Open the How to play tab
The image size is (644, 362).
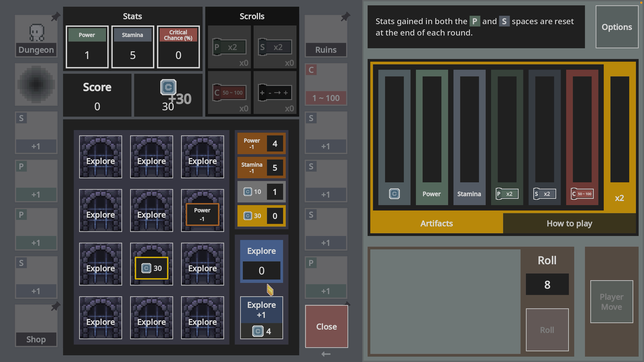point(569,223)
